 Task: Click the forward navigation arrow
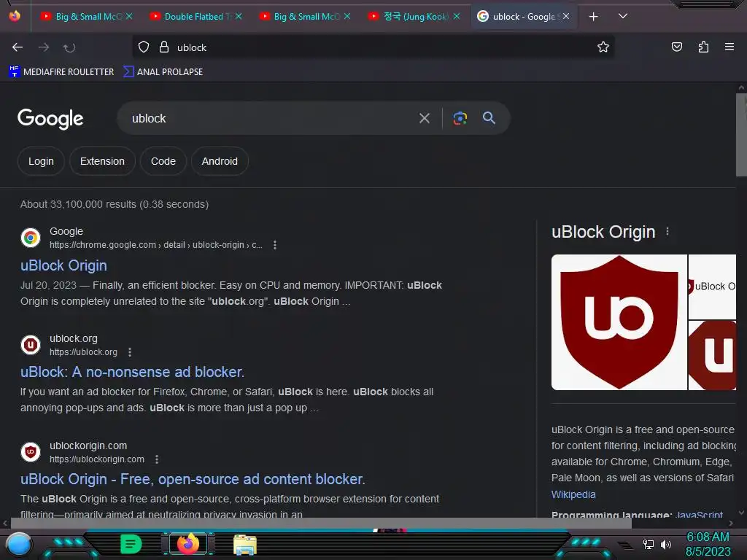click(44, 47)
